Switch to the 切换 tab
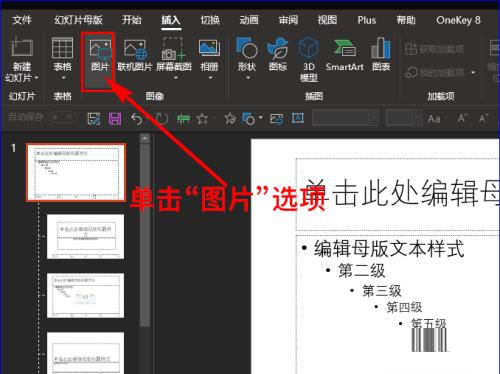This screenshot has height=374, width=500. pyautogui.click(x=210, y=20)
